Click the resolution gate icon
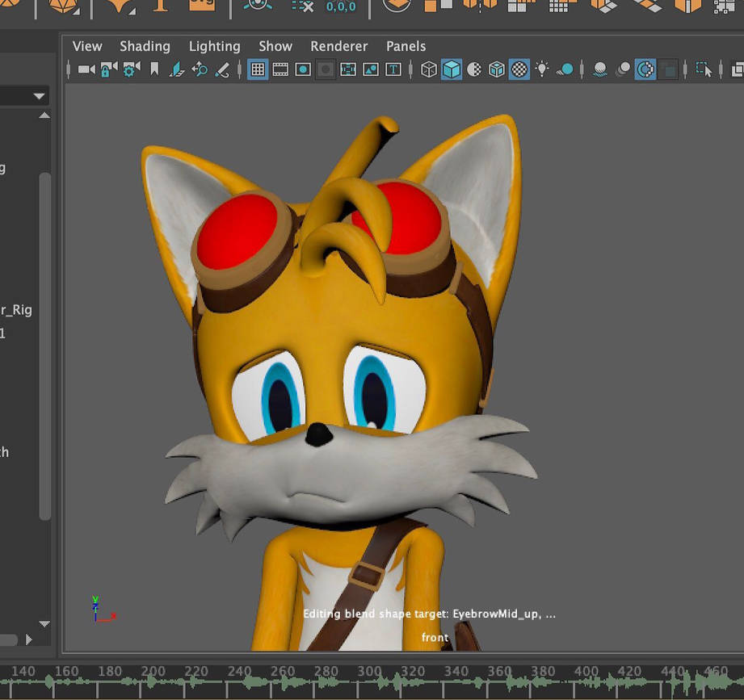This screenshot has width=744, height=700. 302,69
